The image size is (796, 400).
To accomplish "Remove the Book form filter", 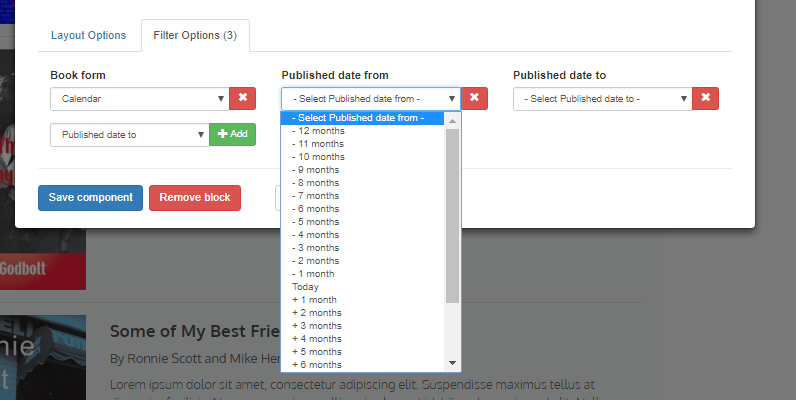I will (x=243, y=98).
